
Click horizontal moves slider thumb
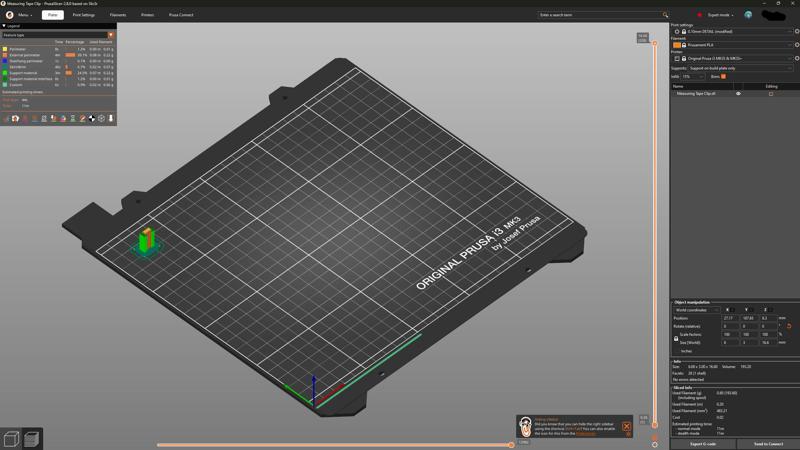(511, 445)
